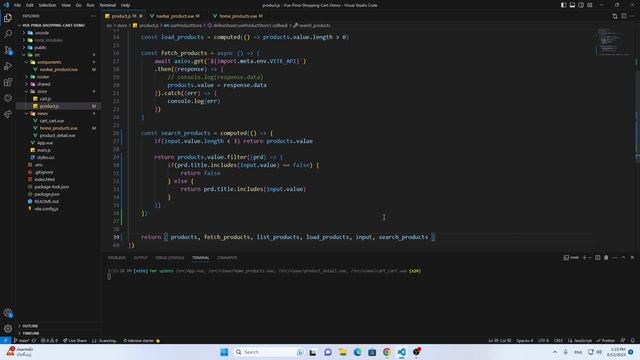Open the Selection menu

pyautogui.click(x=47, y=5)
